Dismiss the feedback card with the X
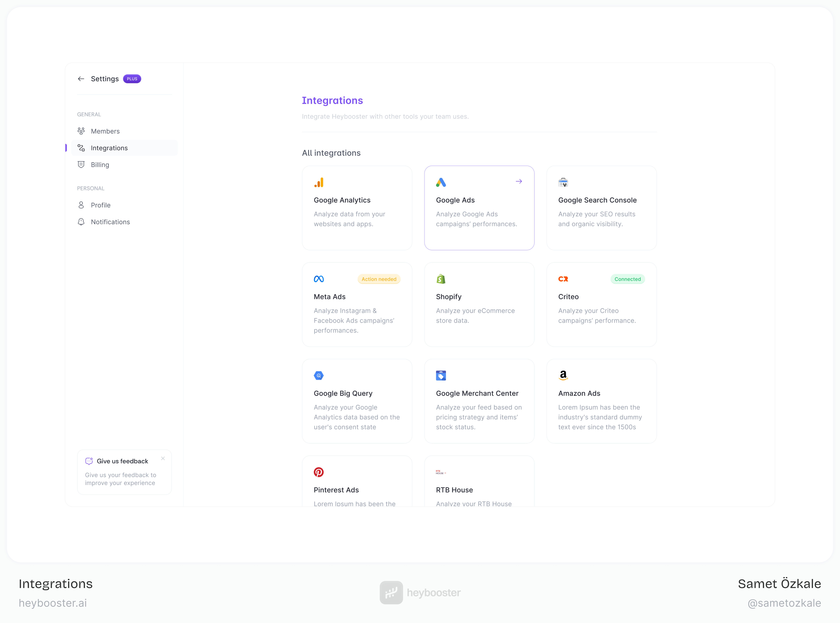The image size is (840, 623). (x=163, y=459)
